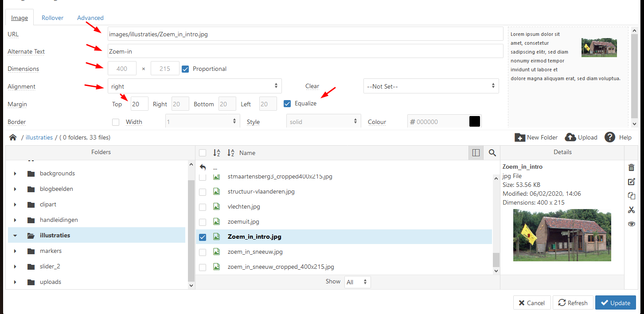The width and height of the screenshot is (644, 314).
Task: Toggle the details panel layout icon
Action: coord(476,153)
